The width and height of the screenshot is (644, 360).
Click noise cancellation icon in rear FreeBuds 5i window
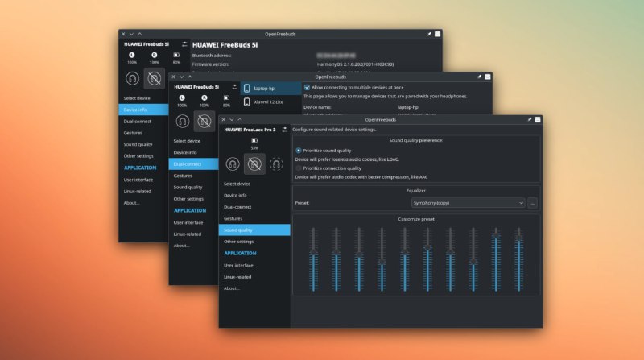tap(131, 79)
